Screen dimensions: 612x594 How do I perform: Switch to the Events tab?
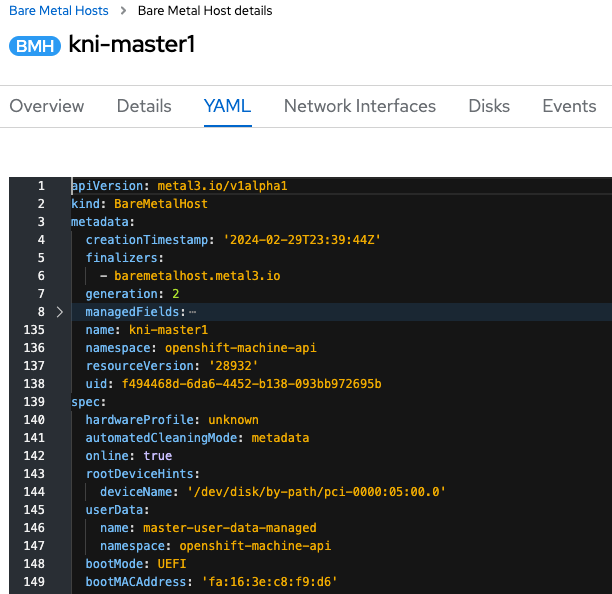pyautogui.click(x=569, y=106)
